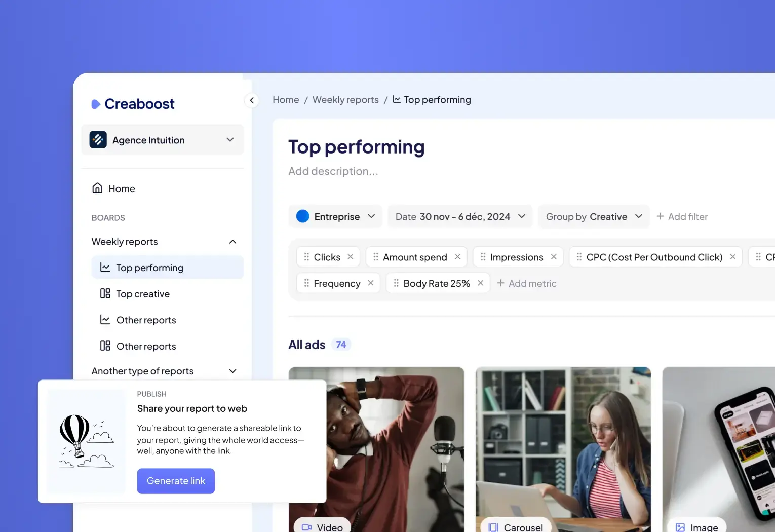This screenshot has height=532, width=775.
Task: Click the Home house icon in sidebar
Action: tap(97, 188)
